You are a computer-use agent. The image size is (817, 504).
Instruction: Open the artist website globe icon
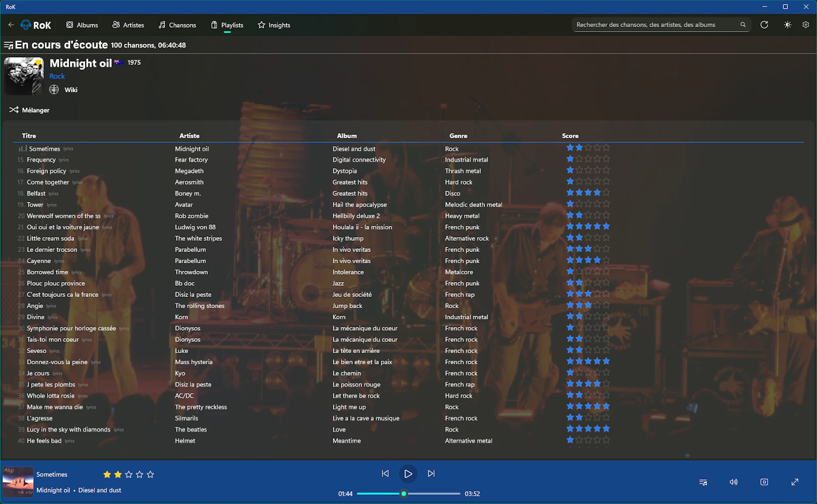(54, 90)
